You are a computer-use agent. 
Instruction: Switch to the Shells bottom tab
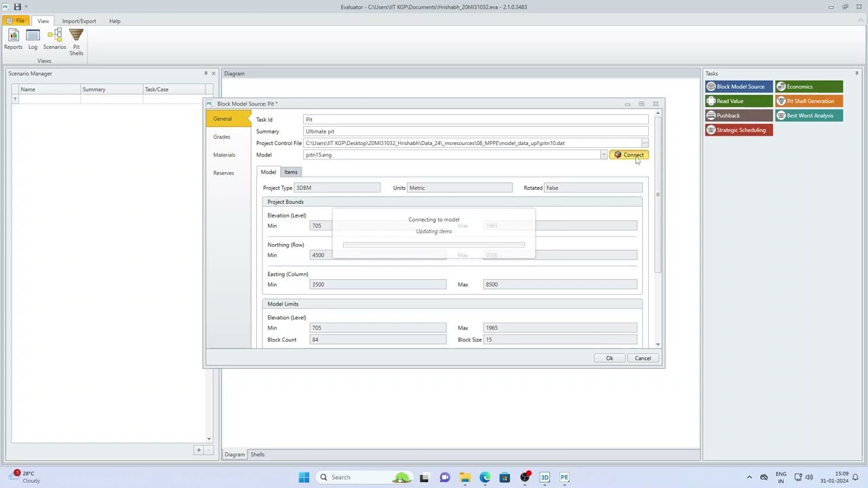click(258, 455)
